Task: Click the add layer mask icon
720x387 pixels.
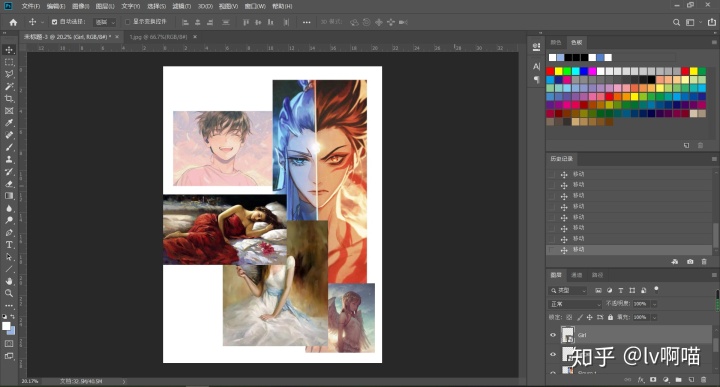Action: (x=653, y=380)
